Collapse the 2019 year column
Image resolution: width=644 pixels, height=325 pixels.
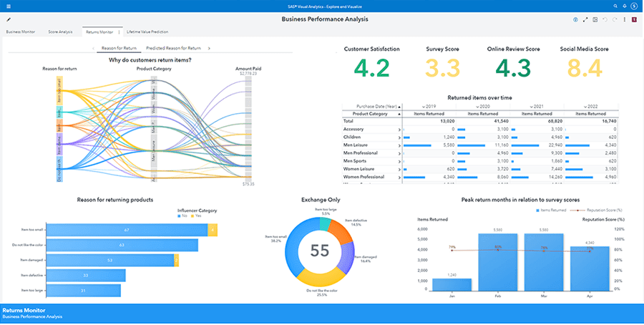pos(424,105)
